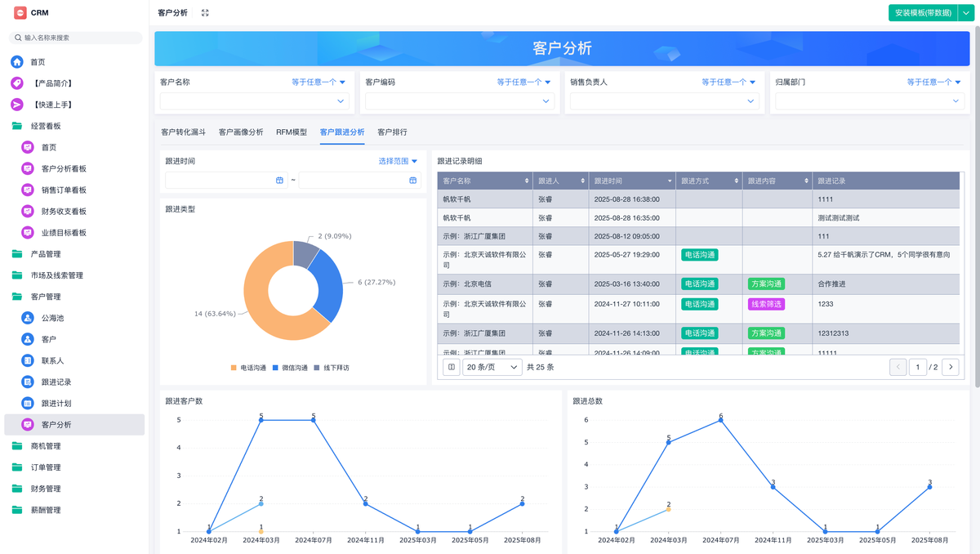Image resolution: width=980 pixels, height=554 pixels.
Task: Click the 客户分析看板 dashboard icon
Action: tap(28, 168)
